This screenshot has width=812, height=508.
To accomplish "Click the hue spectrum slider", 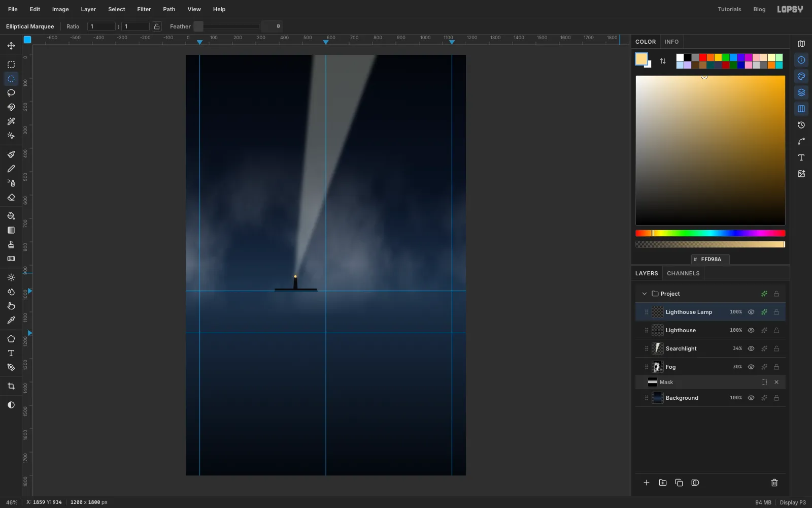I will click(x=710, y=233).
